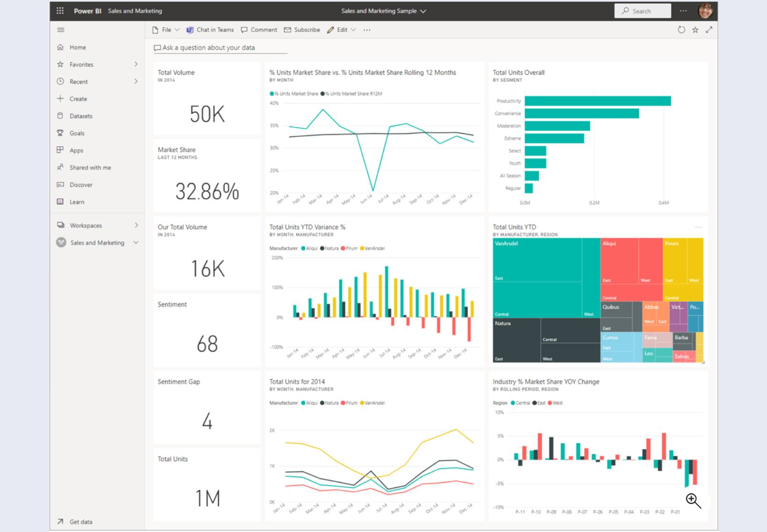Click the Convenience bar in Total Units Overall
The height and width of the screenshot is (532, 767).
coord(582,114)
